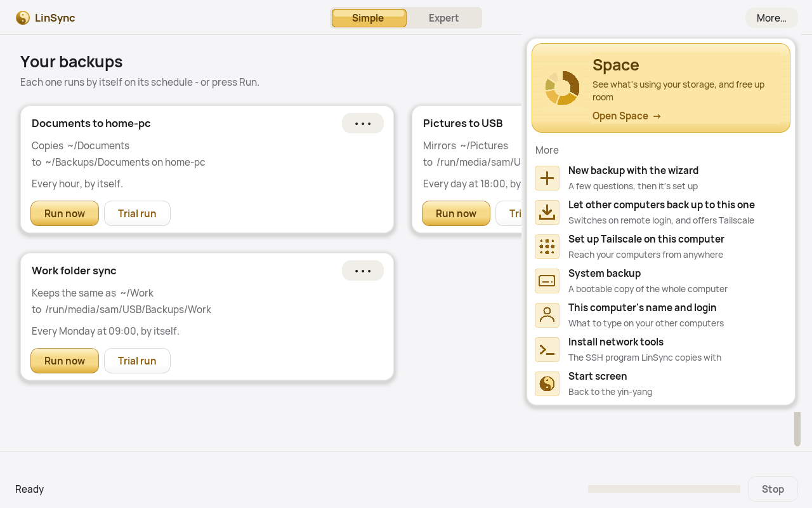The height and width of the screenshot is (508, 812).
Task: Open options menu for Documents to home-pc
Action: [363, 123]
